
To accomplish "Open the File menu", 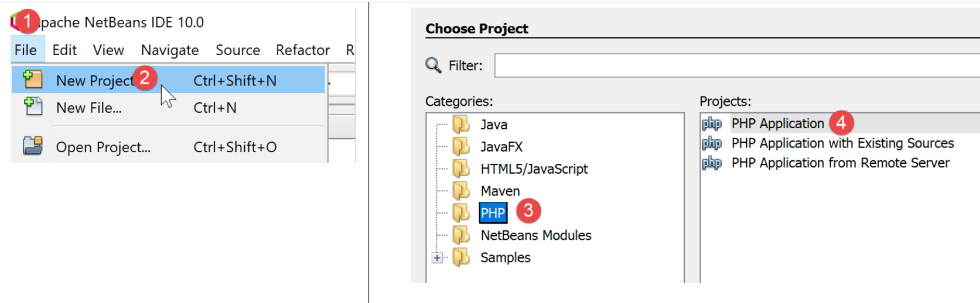I will point(26,50).
